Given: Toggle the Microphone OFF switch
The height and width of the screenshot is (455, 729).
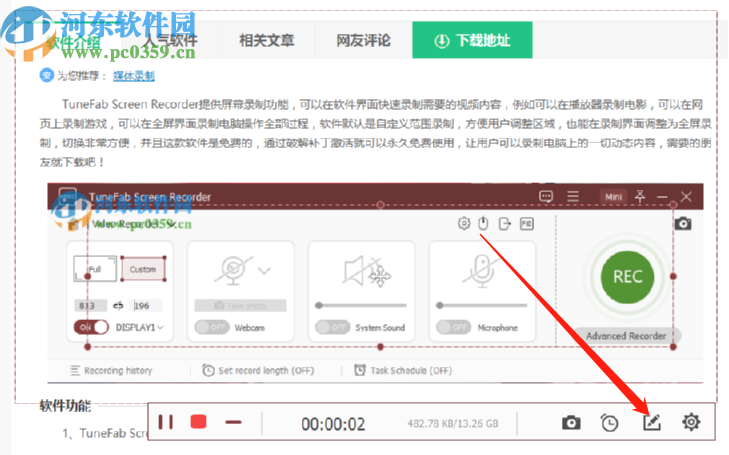Looking at the screenshot, I should pos(454,327).
